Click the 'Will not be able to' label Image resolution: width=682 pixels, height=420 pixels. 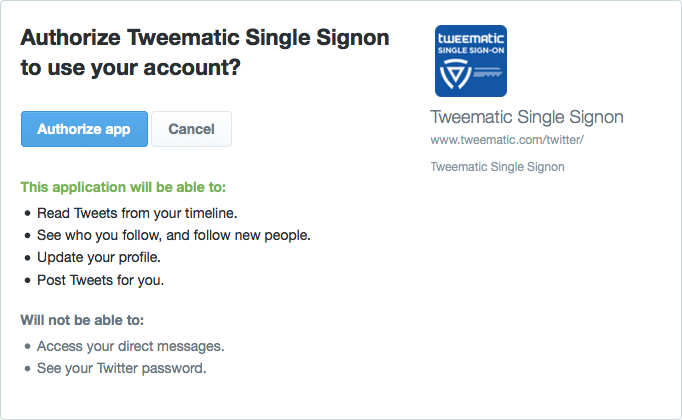pos(82,320)
